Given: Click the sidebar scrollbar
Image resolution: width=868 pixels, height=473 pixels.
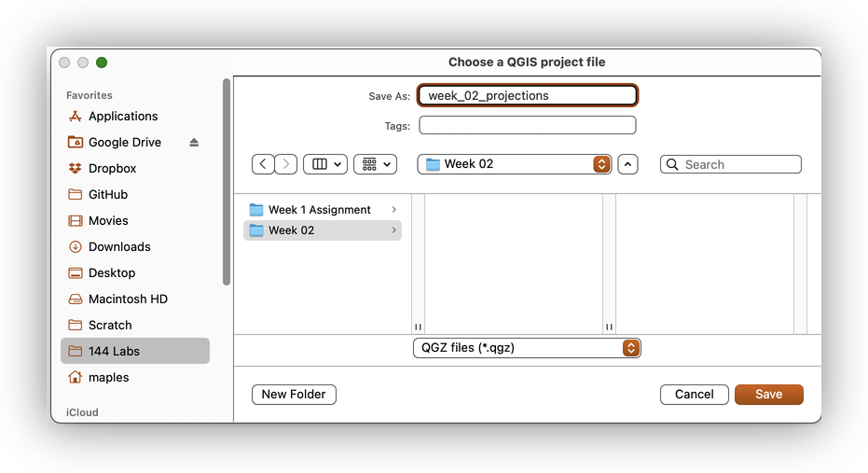Looking at the screenshot, I should point(226,182).
